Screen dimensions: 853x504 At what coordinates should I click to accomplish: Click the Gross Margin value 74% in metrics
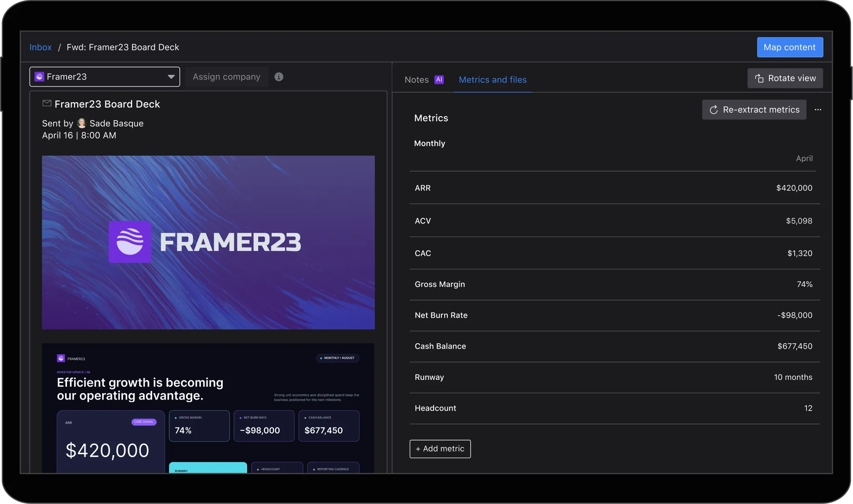[805, 285]
